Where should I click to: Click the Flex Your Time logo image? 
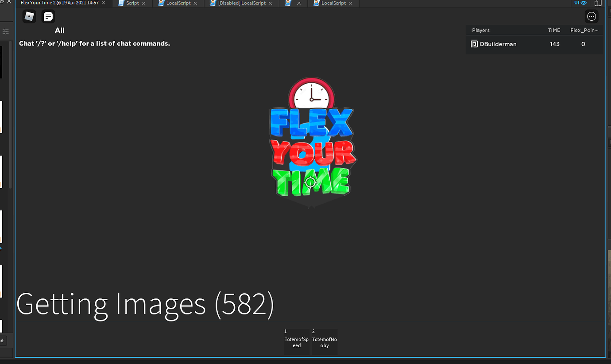click(312, 143)
